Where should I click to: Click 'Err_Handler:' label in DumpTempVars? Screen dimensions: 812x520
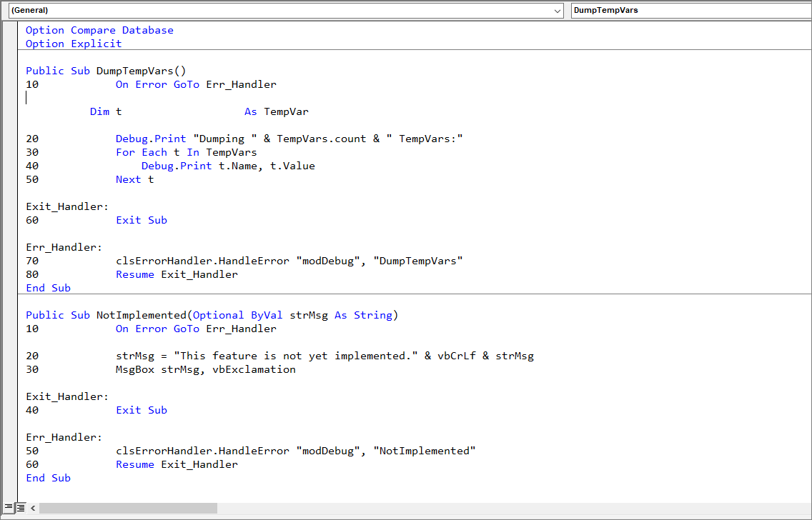pyautogui.click(x=64, y=247)
